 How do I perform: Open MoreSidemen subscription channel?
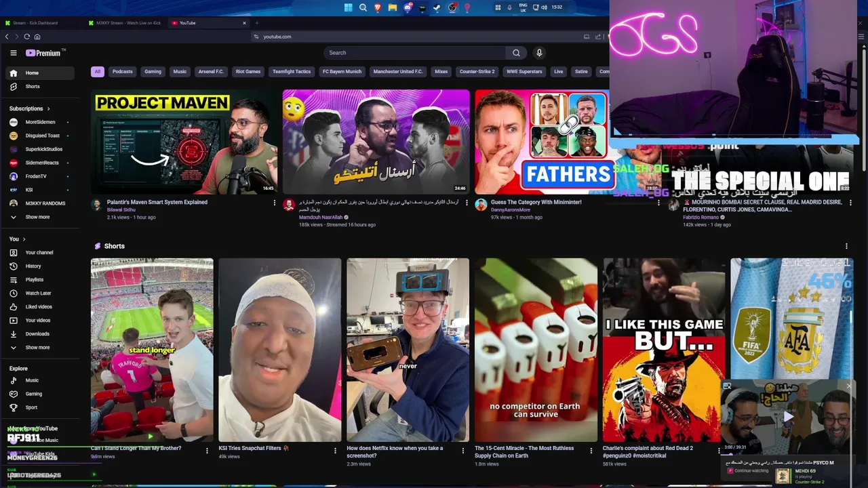(x=41, y=122)
